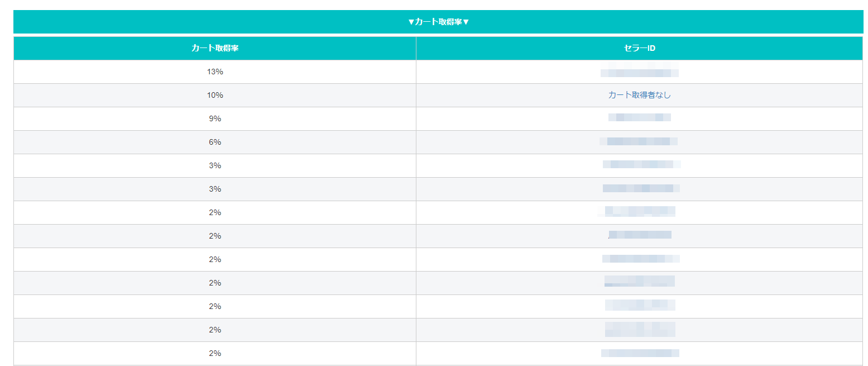Open seller ID link in second 2% row
This screenshot has width=868, height=366.
tap(640, 235)
